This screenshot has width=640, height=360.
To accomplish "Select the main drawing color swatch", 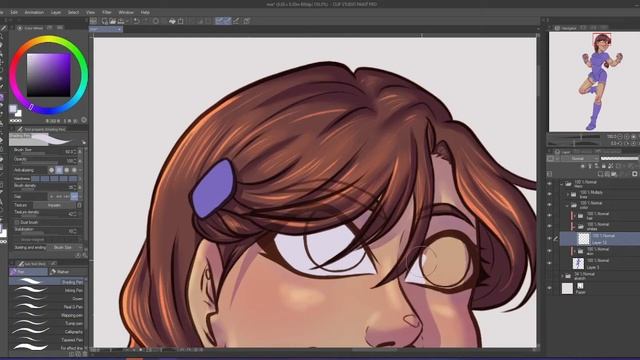I will (x=13, y=109).
